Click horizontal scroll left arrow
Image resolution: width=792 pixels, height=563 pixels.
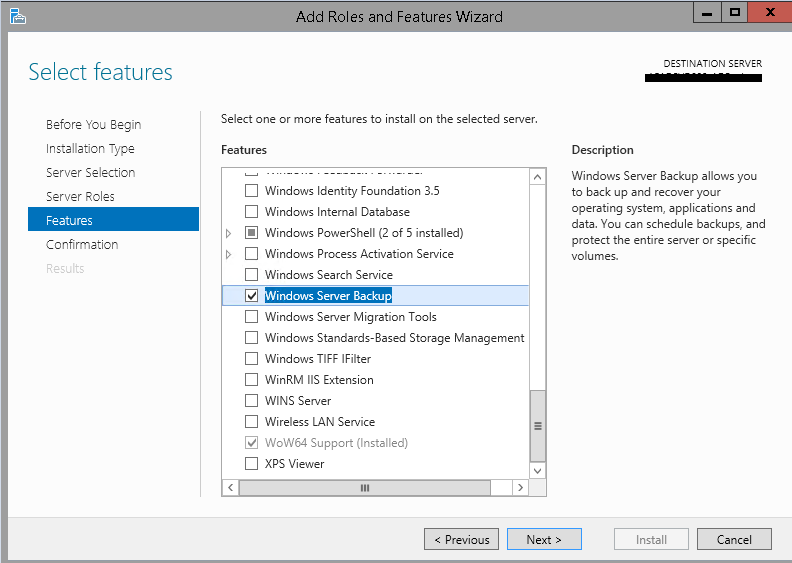tap(230, 488)
